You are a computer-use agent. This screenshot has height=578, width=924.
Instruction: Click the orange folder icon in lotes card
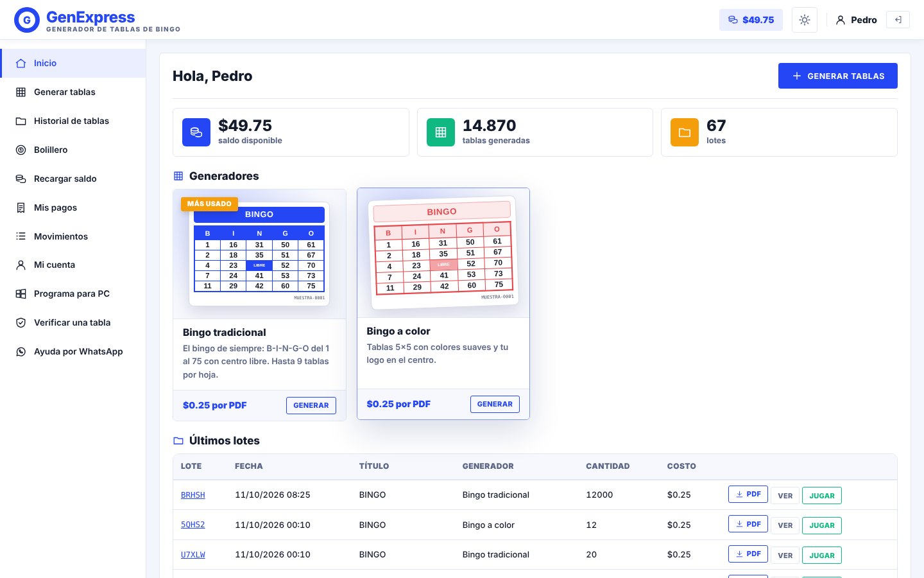pos(685,132)
